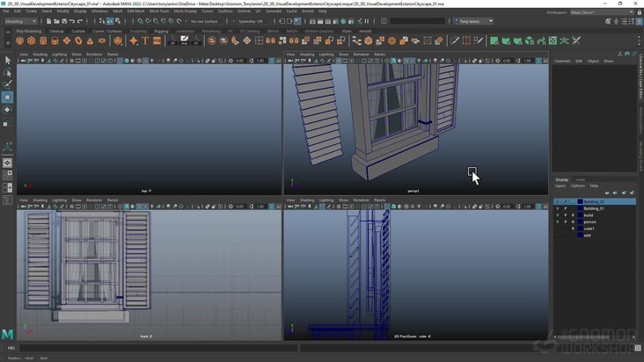Toggle visibility V of person layer
The height and width of the screenshot is (362, 644).
coord(557,221)
